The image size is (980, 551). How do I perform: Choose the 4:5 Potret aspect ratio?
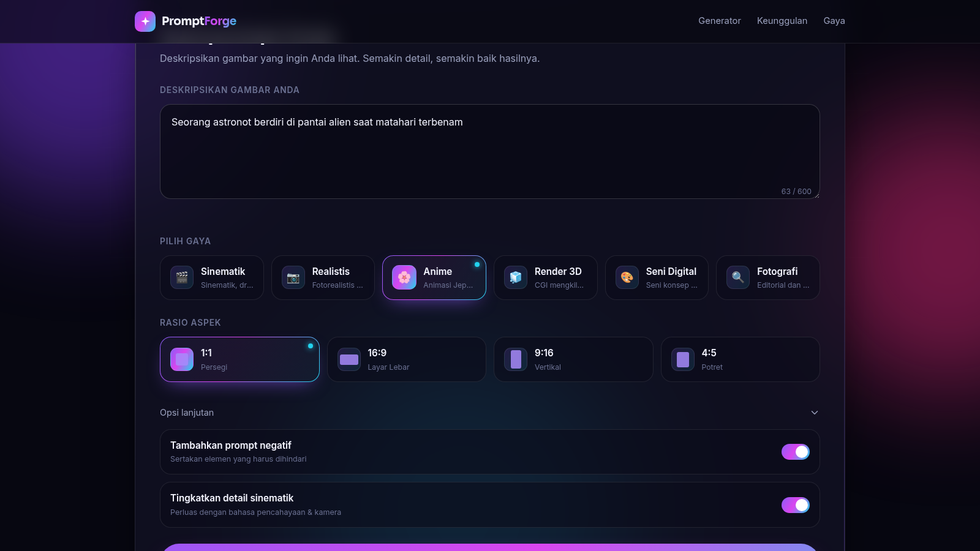click(741, 359)
